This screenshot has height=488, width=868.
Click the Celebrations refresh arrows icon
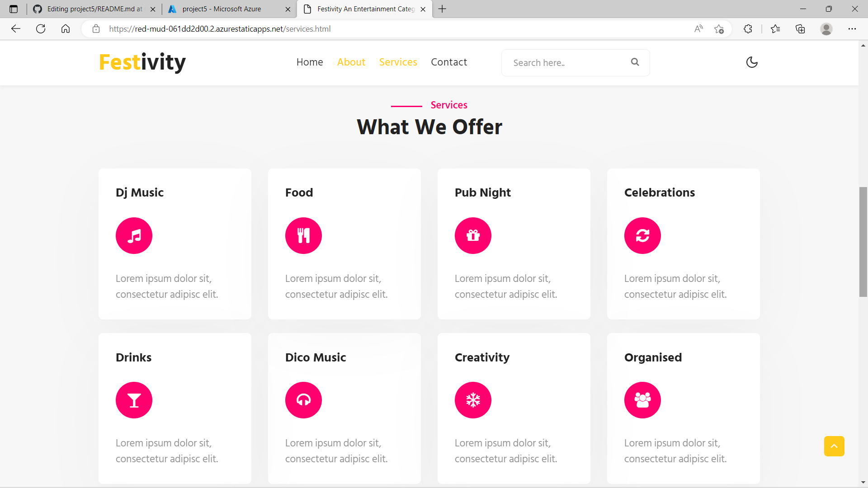click(x=642, y=236)
